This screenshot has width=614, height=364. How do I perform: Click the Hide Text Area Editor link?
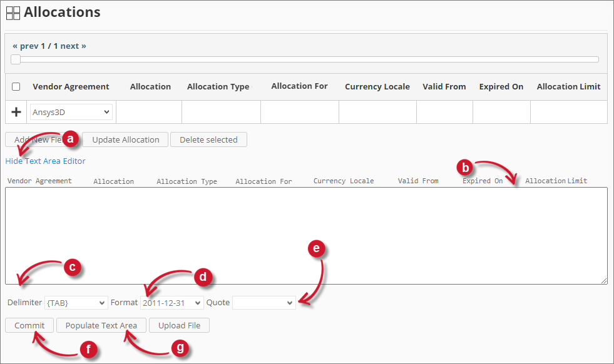(46, 161)
